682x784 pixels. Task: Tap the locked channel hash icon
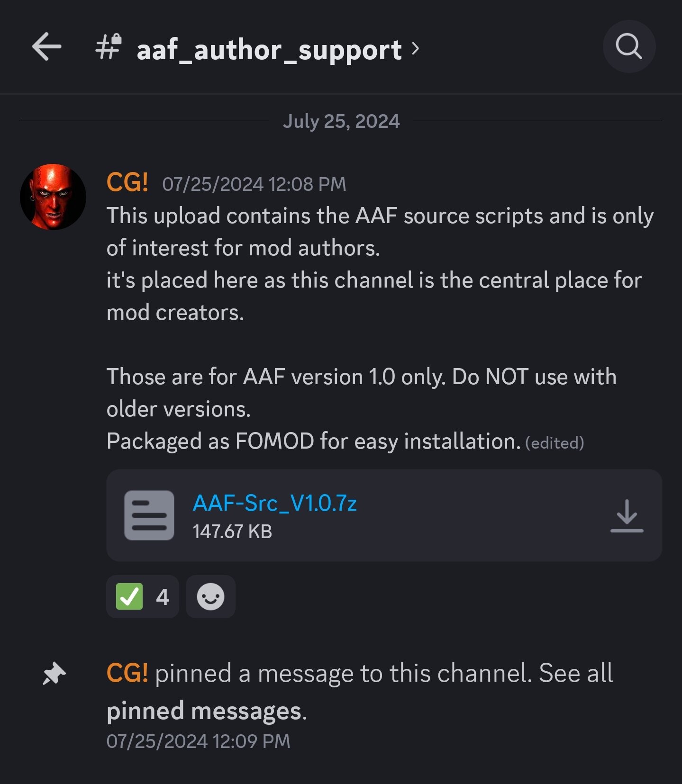click(109, 47)
